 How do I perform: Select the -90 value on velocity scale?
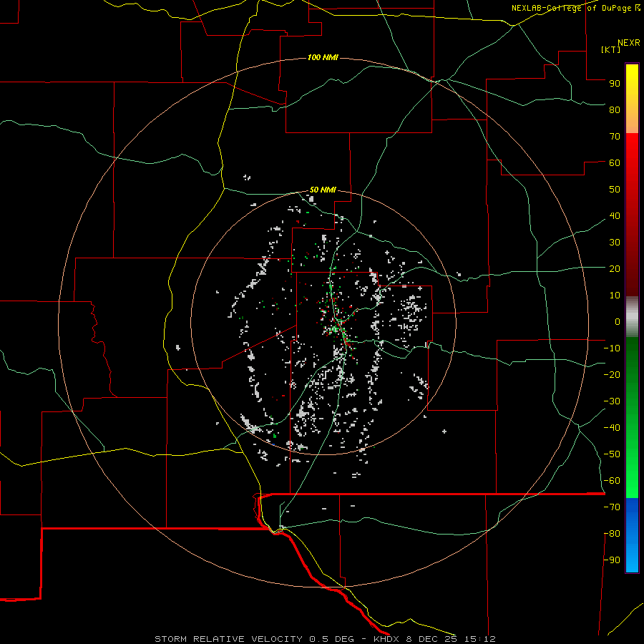(612, 560)
